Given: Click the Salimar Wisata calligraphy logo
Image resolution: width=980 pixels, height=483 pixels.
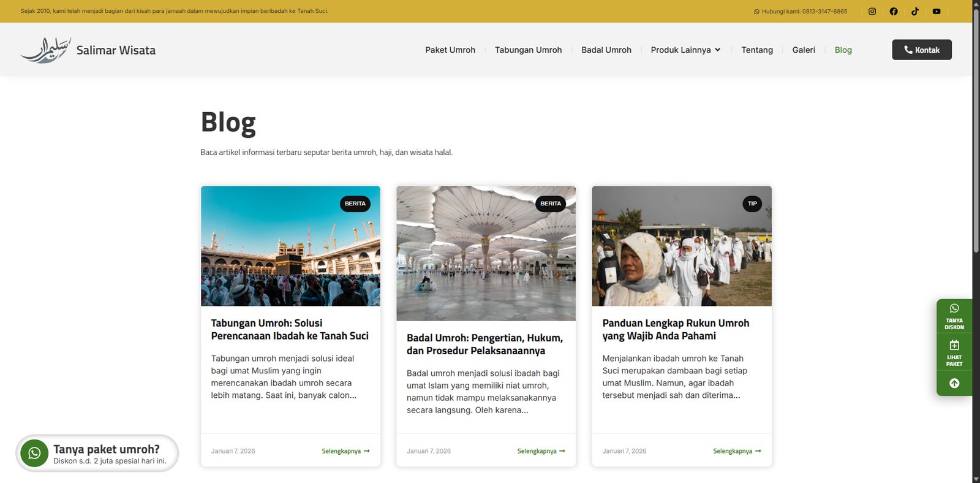Looking at the screenshot, I should (46, 50).
